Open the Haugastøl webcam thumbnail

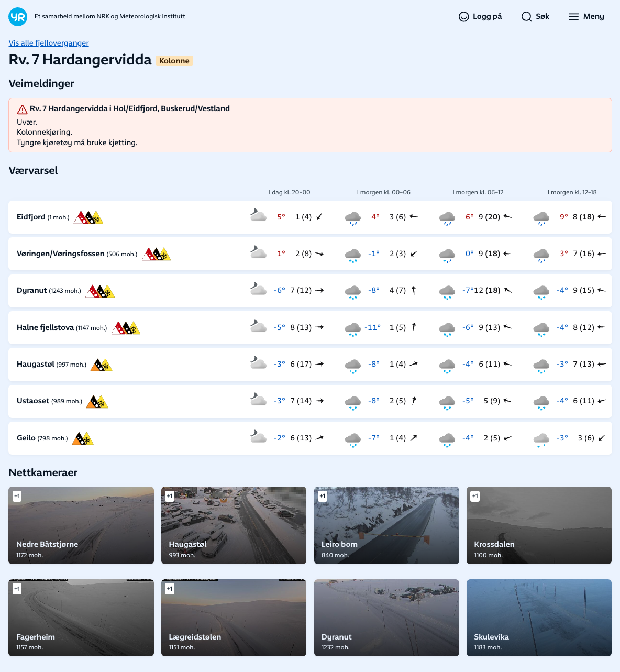tap(234, 525)
